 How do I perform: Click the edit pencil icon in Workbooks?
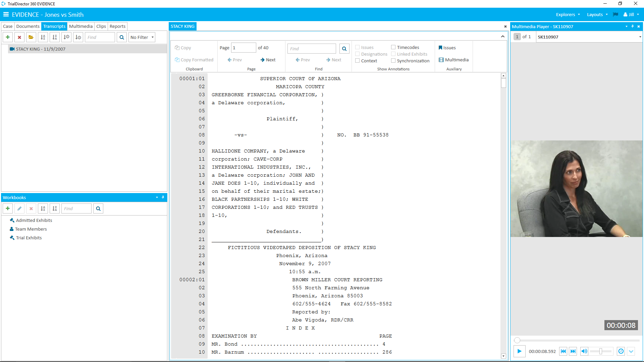coord(19,208)
